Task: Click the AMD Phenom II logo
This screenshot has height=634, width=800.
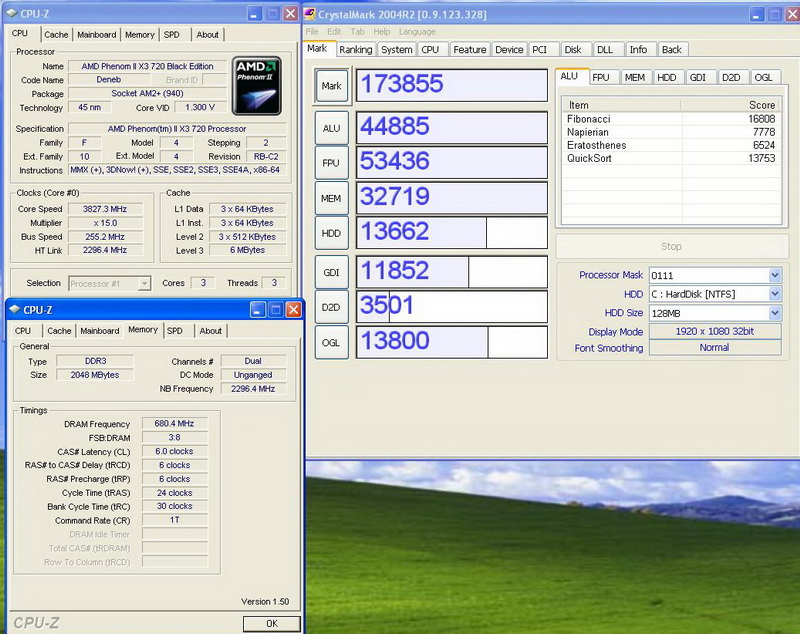Action: coord(257,86)
